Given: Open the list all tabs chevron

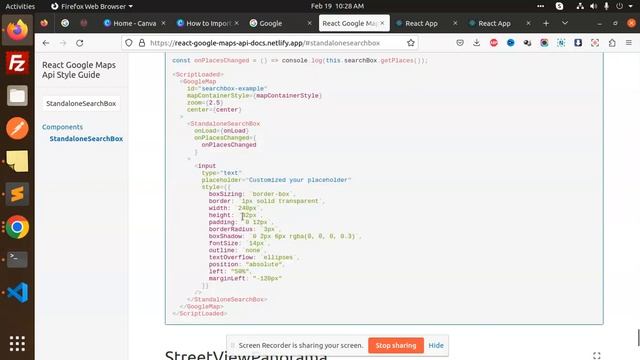Looking at the screenshot, I should pos(565,23).
